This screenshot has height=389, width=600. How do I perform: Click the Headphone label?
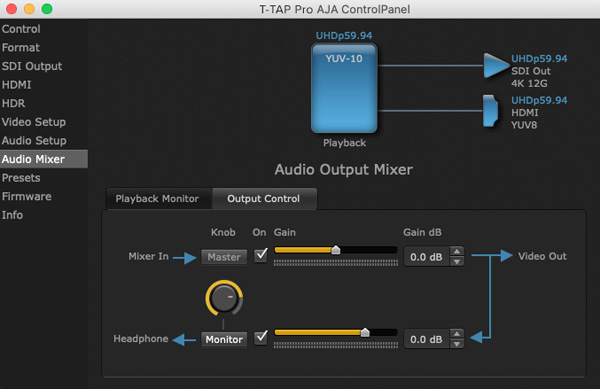pyautogui.click(x=141, y=339)
